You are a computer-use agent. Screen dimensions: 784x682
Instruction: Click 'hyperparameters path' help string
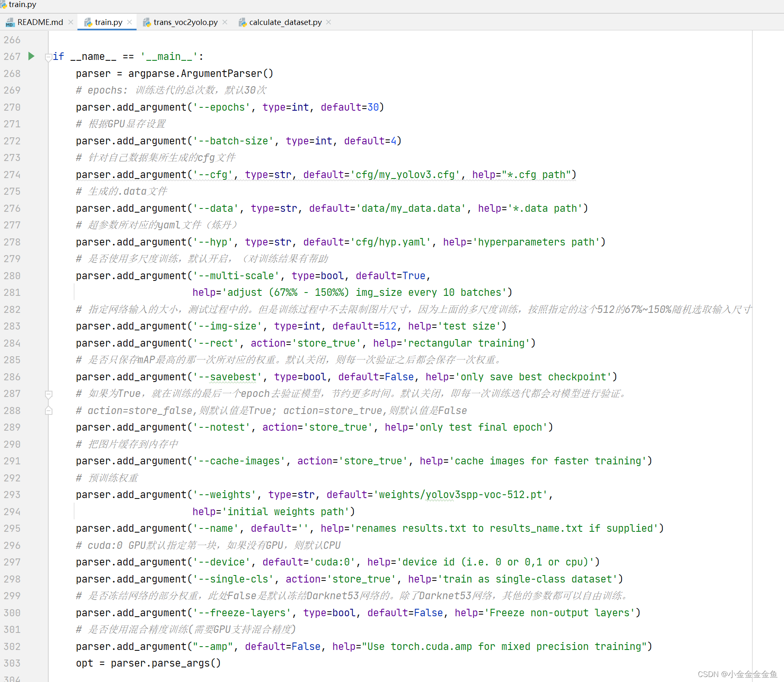pos(536,242)
